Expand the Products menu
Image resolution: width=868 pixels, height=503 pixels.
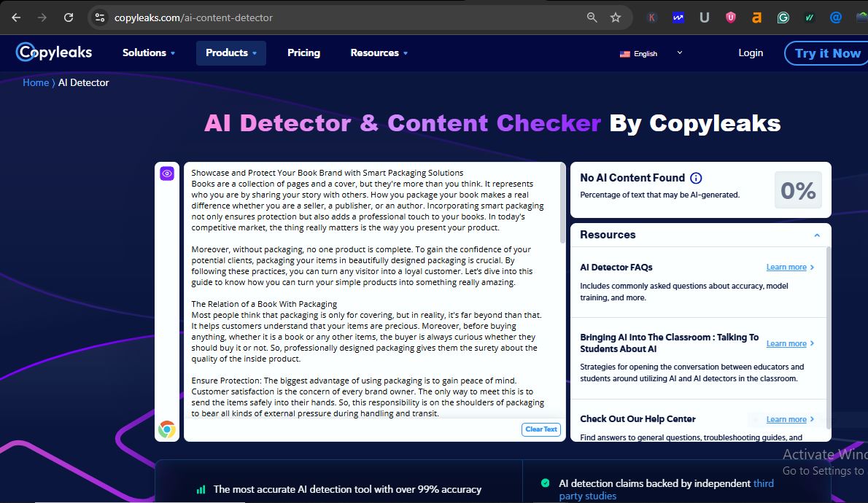point(230,52)
